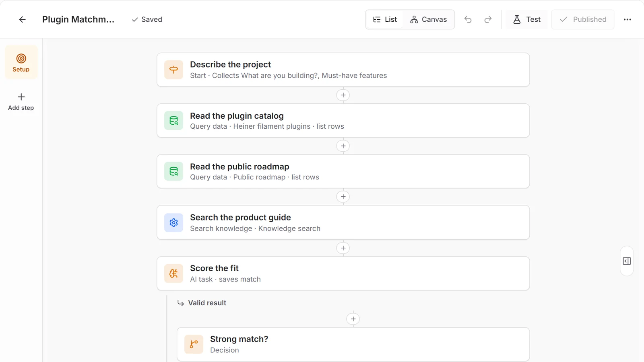Open the more options ellipsis menu
Screen dimensions: 644x362
click(627, 19)
